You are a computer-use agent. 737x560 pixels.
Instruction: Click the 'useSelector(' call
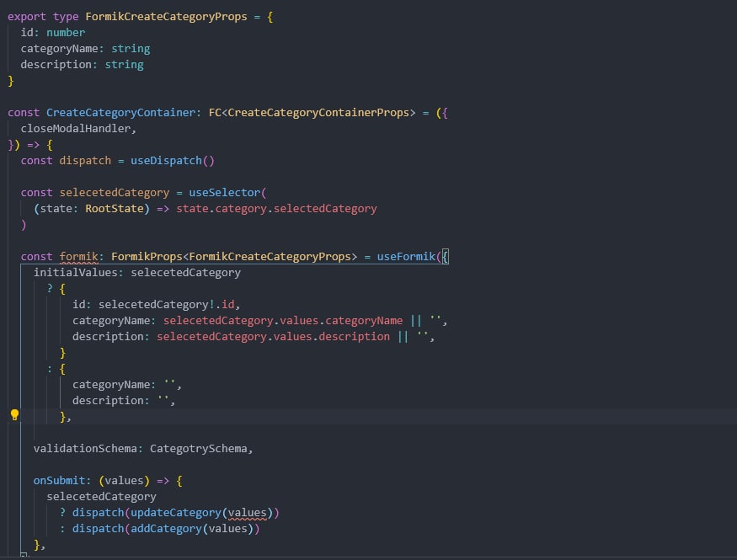point(227,193)
